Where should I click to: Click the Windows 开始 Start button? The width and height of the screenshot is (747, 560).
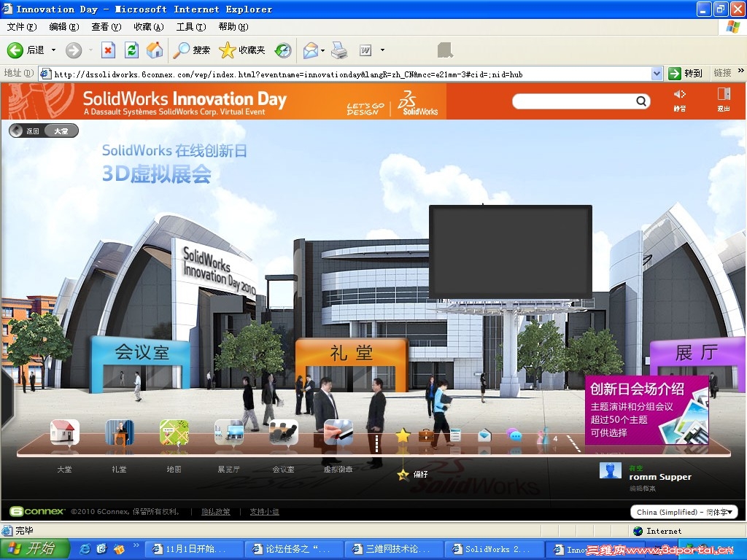pyautogui.click(x=34, y=548)
